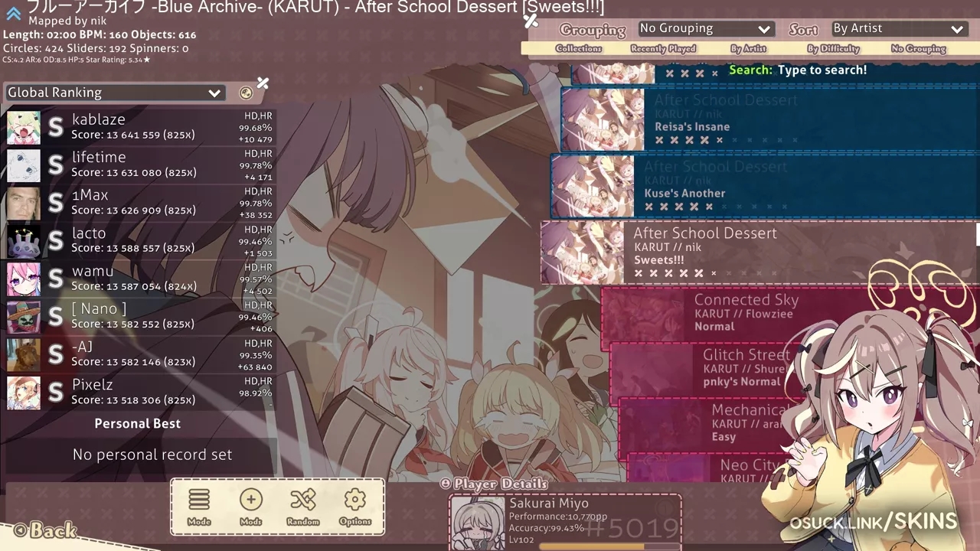
Task: View 1Max's leaderboard score
Action: [x=139, y=204]
